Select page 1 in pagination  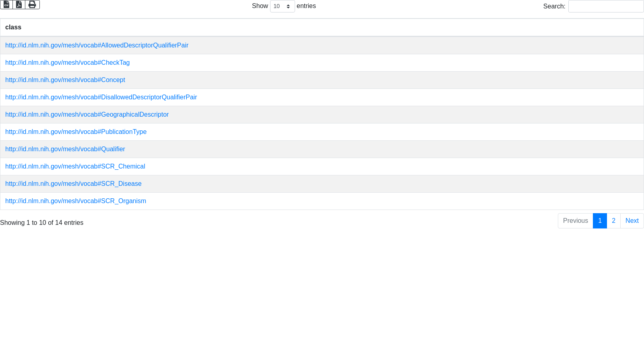tap(600, 221)
